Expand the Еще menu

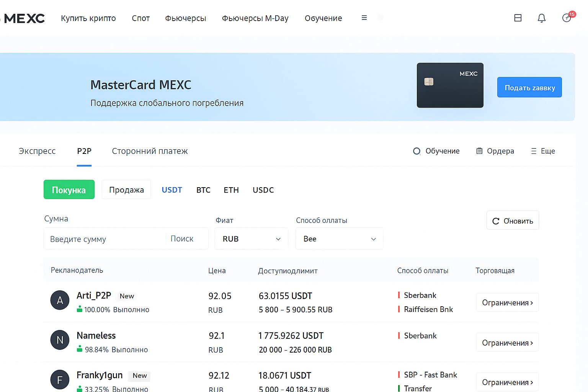coord(543,151)
